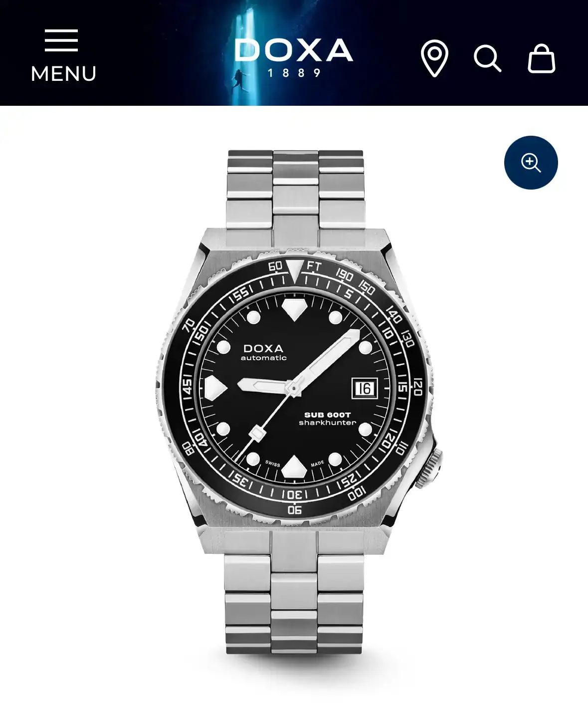Click the 1889 text under the logo

[x=294, y=73]
